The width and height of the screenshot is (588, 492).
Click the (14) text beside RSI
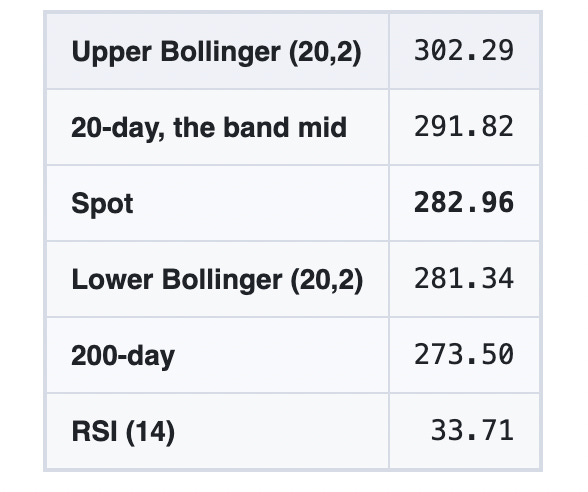coord(150,432)
